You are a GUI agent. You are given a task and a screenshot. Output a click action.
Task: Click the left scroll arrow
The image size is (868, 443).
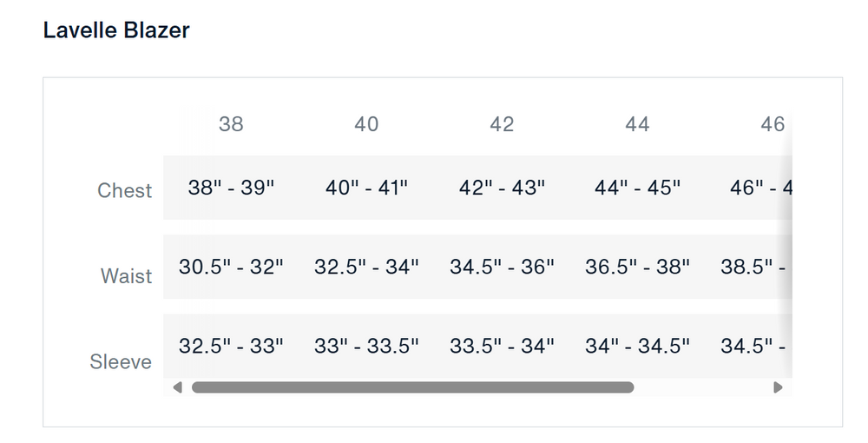(x=178, y=387)
